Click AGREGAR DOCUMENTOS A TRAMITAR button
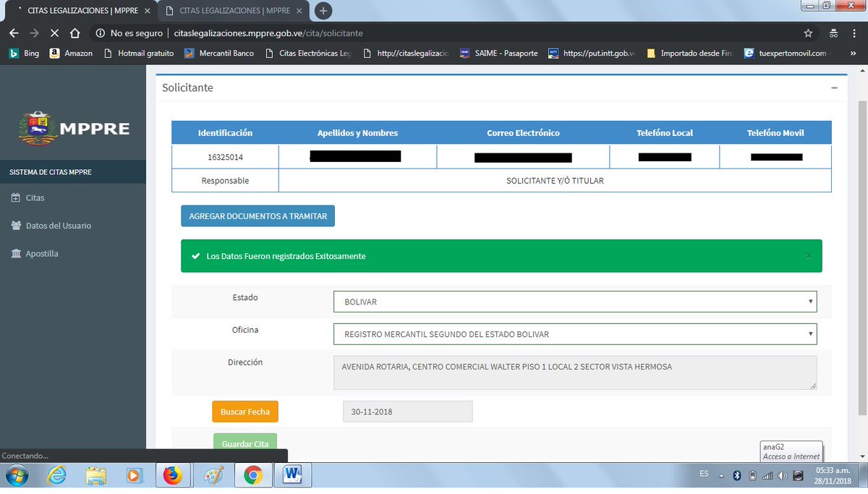This screenshot has width=868, height=494. coord(258,216)
